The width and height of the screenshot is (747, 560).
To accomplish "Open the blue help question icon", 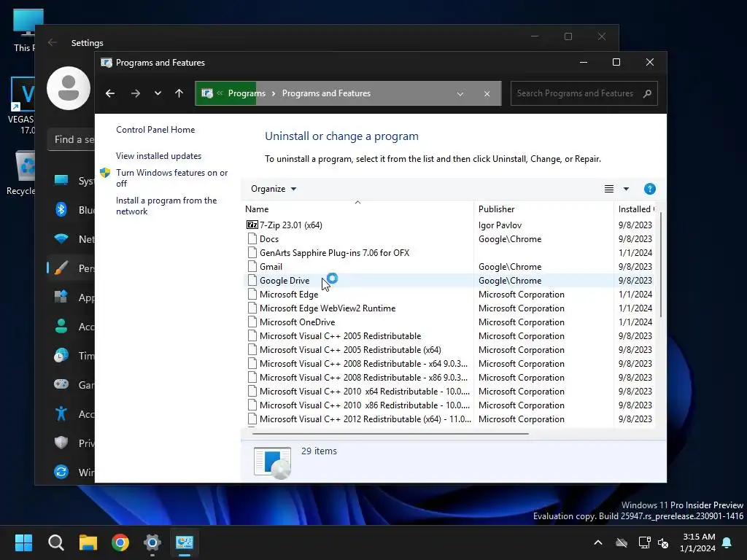I will (x=649, y=189).
